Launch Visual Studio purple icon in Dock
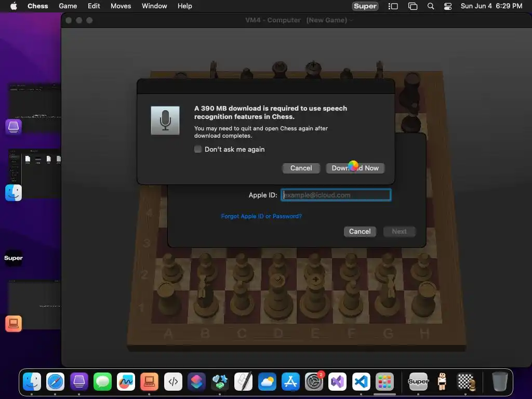 coord(338,381)
